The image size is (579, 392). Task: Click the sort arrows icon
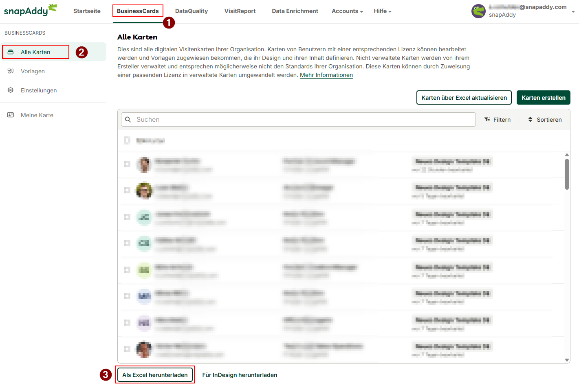pos(530,119)
